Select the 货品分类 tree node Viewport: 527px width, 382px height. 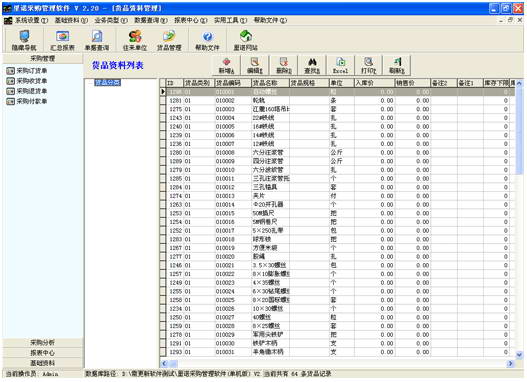[108, 82]
